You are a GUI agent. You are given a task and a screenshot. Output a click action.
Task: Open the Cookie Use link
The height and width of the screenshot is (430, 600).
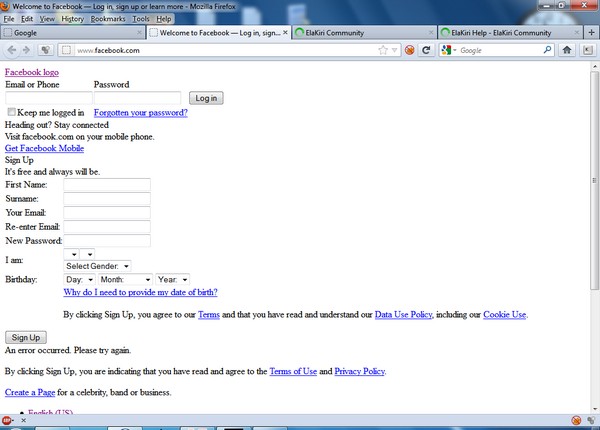pyautogui.click(x=505, y=315)
